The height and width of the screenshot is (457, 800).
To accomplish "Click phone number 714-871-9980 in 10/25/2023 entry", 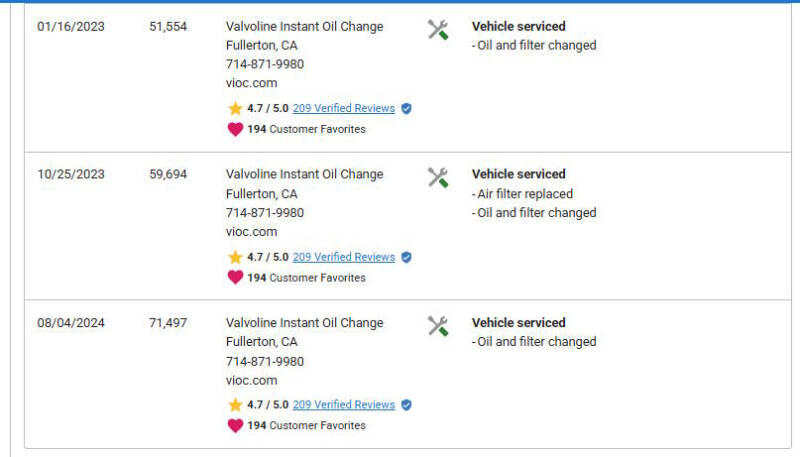I will (x=265, y=213).
